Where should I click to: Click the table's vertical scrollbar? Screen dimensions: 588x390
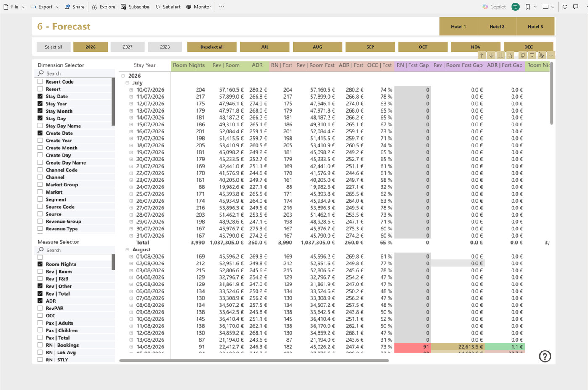551,93
